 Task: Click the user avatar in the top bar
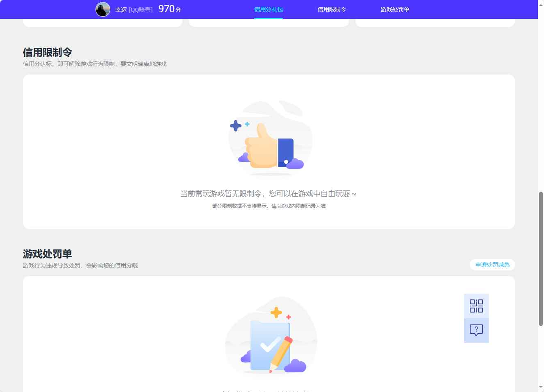coord(103,9)
